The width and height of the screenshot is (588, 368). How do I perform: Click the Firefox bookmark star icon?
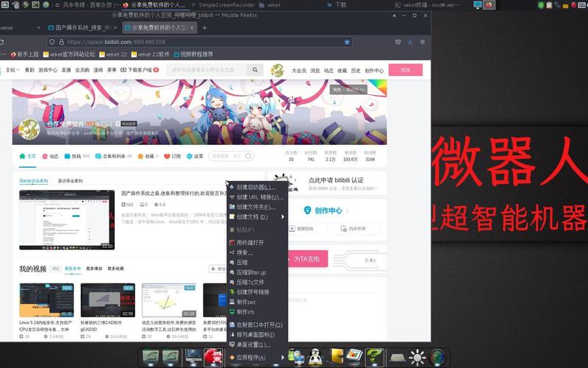tap(347, 42)
